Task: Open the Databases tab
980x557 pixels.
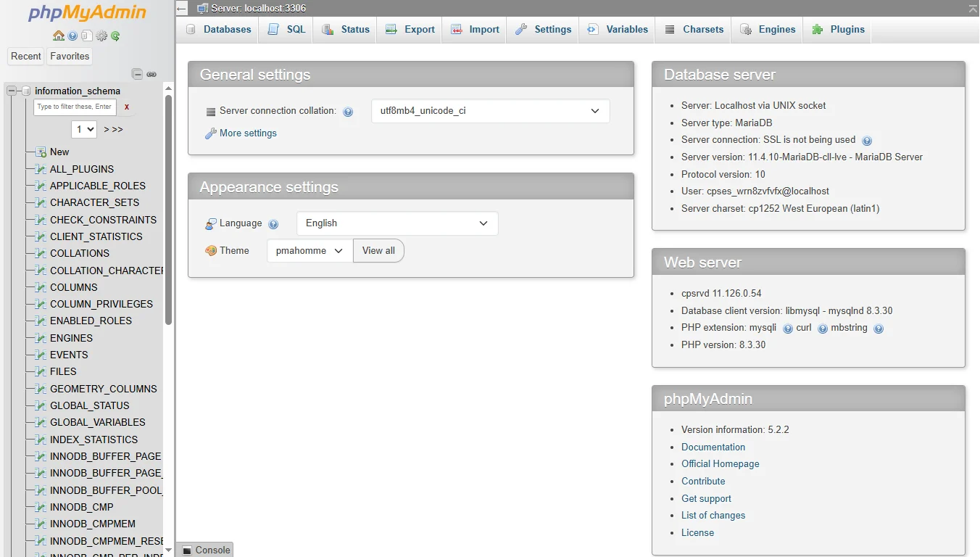Action: pyautogui.click(x=219, y=30)
